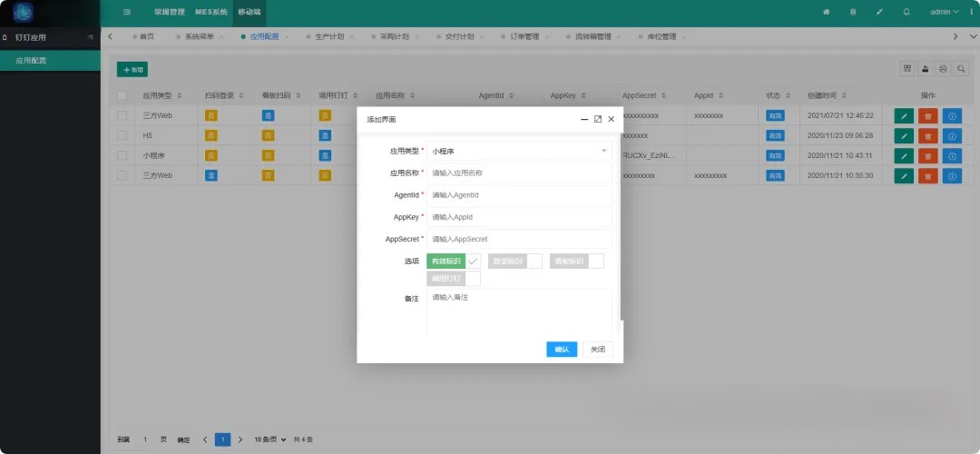Expand the tab options chevron at far right
The width and height of the screenshot is (980, 454).
tap(972, 37)
